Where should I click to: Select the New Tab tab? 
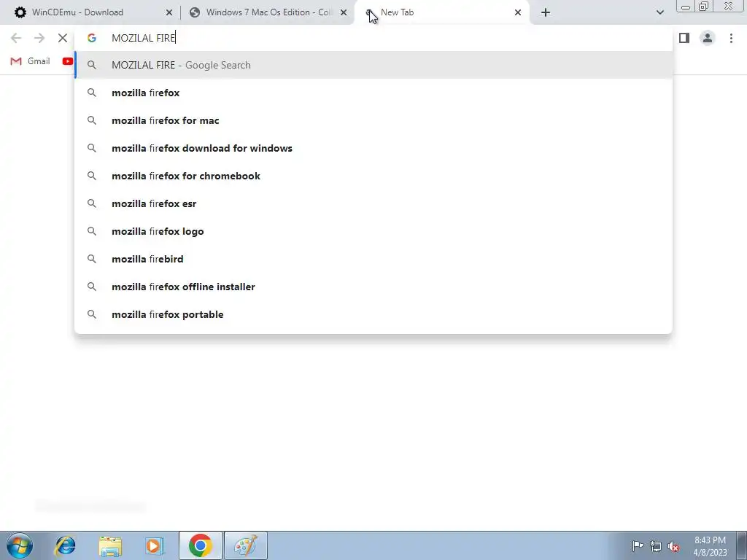[441, 12]
